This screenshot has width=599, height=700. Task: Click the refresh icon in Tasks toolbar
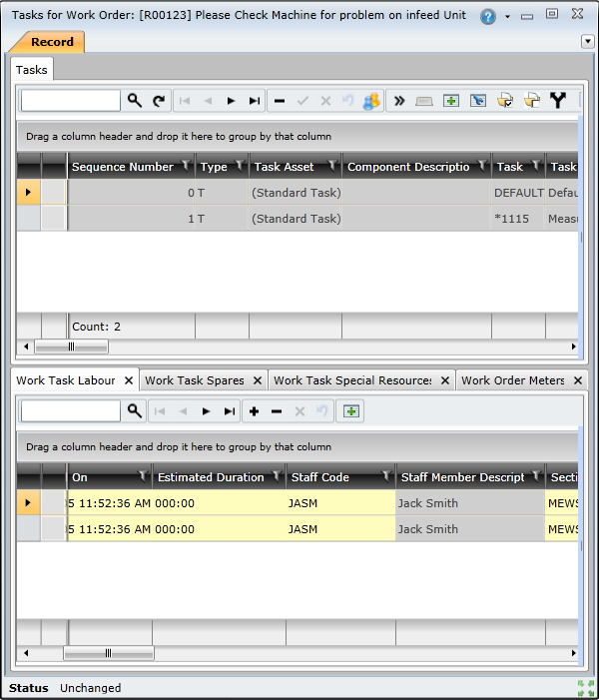point(159,101)
